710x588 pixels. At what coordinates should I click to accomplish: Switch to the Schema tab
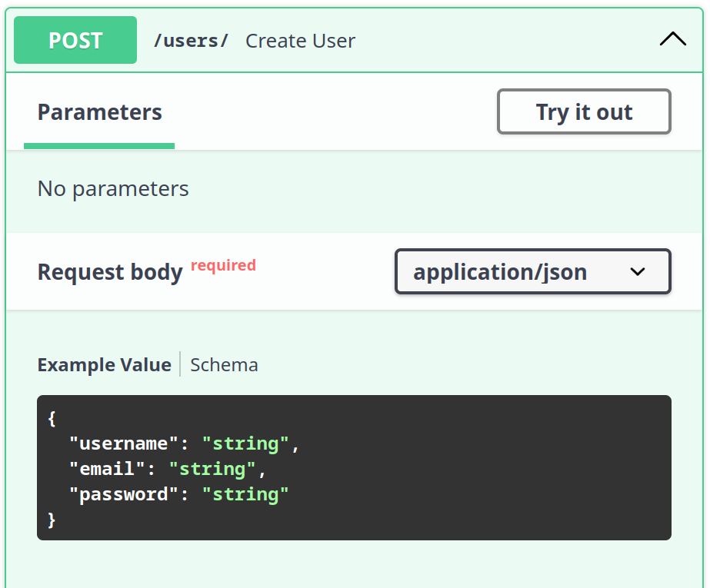[224, 364]
